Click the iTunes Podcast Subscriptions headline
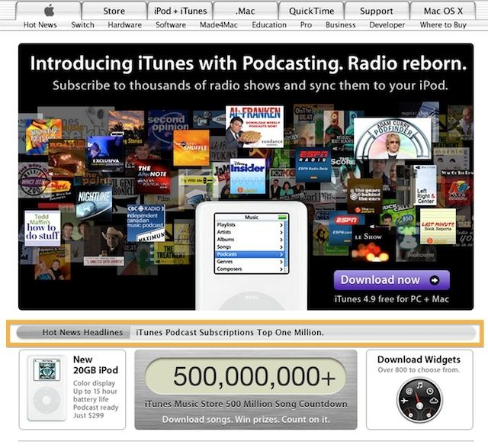 click(x=230, y=333)
